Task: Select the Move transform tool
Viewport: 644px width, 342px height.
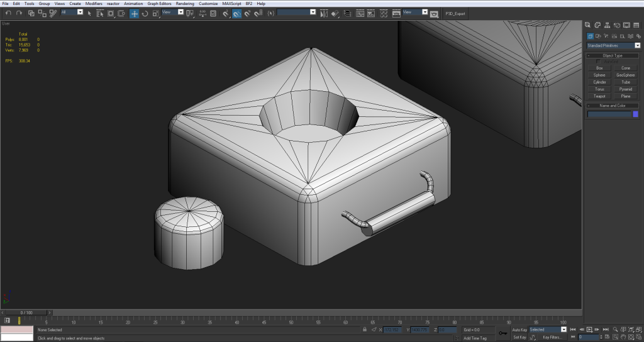Action: pyautogui.click(x=135, y=13)
